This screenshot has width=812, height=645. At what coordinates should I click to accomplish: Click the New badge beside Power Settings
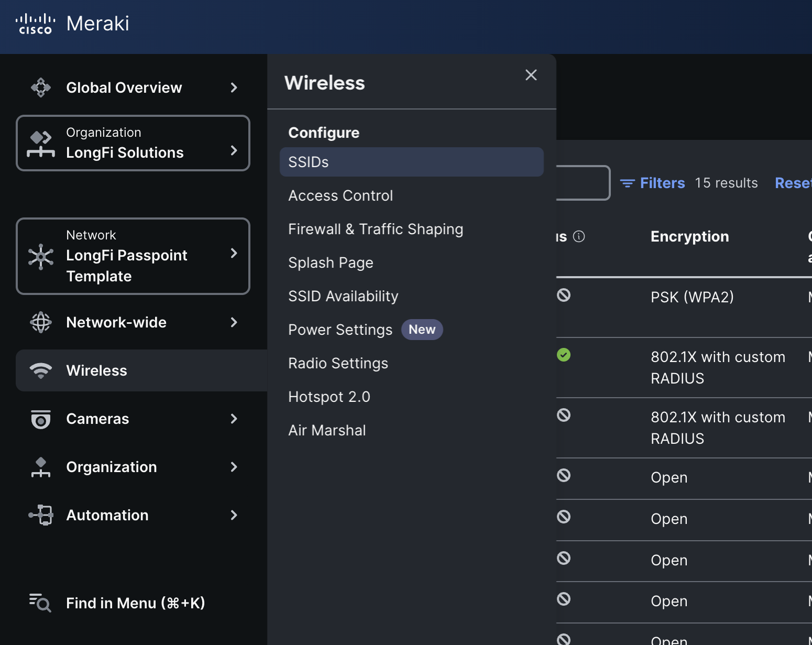tap(422, 330)
